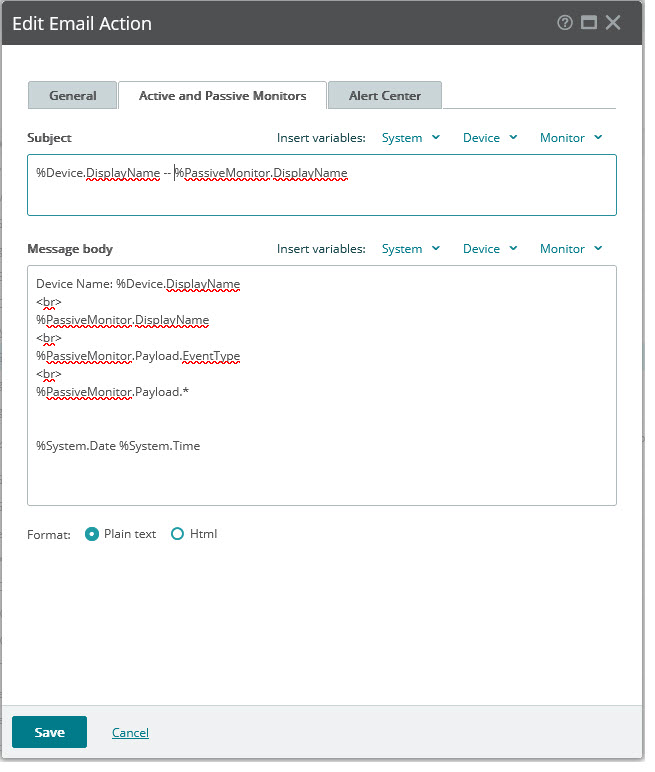Maximize the Edit Email Action dialog
Viewport: 655px width, 772px height.
pyautogui.click(x=589, y=23)
